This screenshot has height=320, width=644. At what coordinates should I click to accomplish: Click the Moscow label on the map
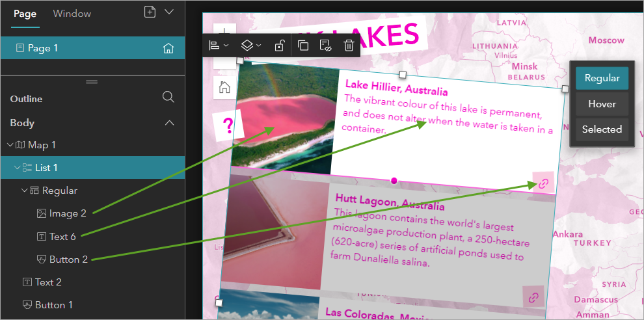[606, 40]
